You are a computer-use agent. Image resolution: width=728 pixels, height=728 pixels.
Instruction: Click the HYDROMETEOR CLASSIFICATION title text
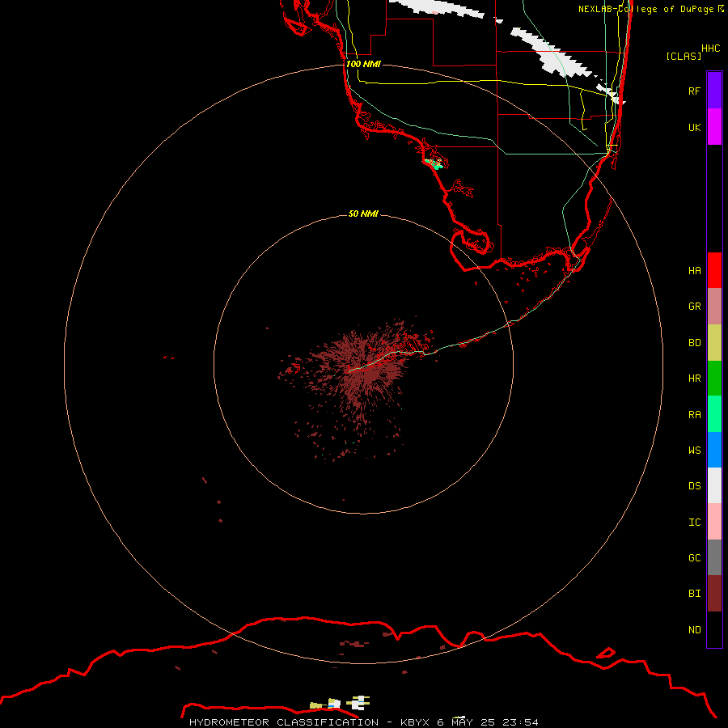pyautogui.click(x=284, y=722)
